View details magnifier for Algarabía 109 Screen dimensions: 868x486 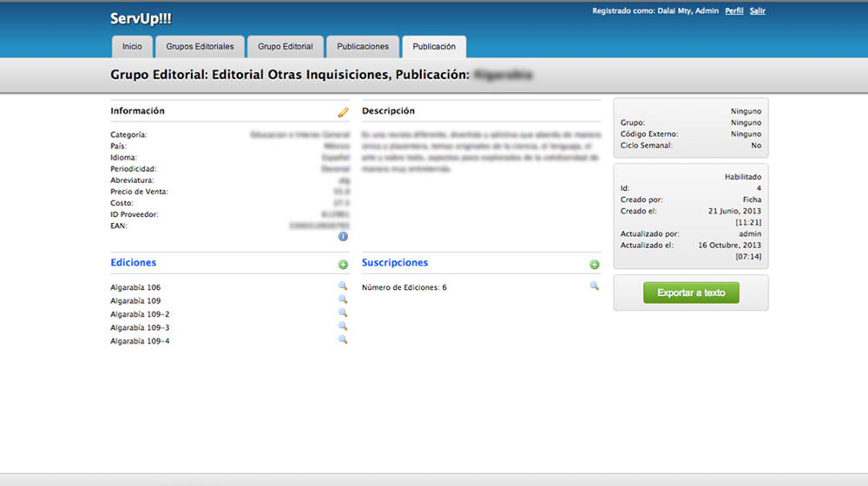point(343,299)
